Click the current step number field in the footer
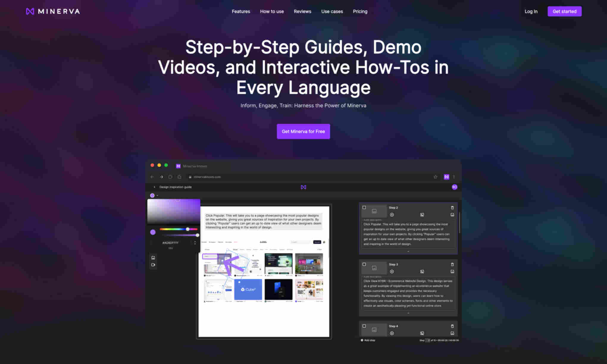This screenshot has width=607, height=364. point(428,340)
